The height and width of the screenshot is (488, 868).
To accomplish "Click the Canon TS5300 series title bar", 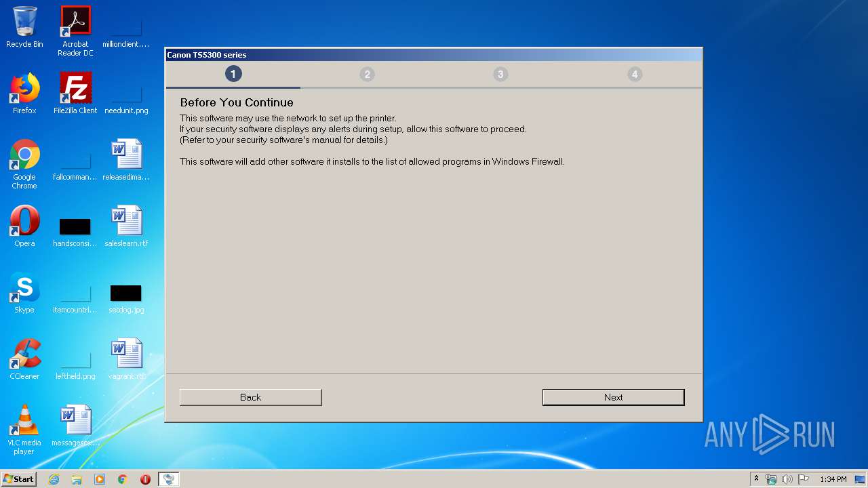I will [x=434, y=55].
